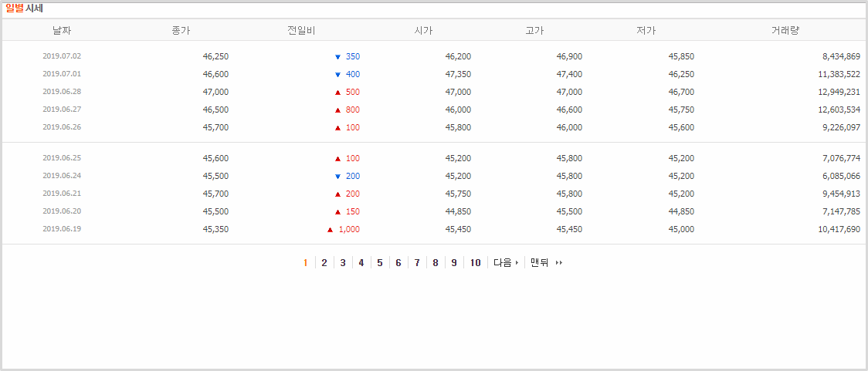Open page 3 in pagination
The width and height of the screenshot is (868, 371).
pyautogui.click(x=343, y=262)
